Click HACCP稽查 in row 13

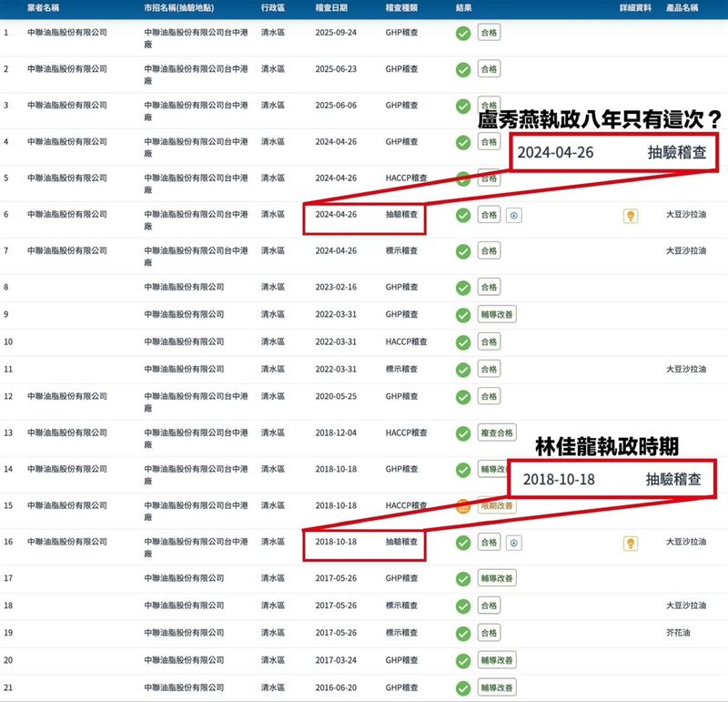point(406,433)
